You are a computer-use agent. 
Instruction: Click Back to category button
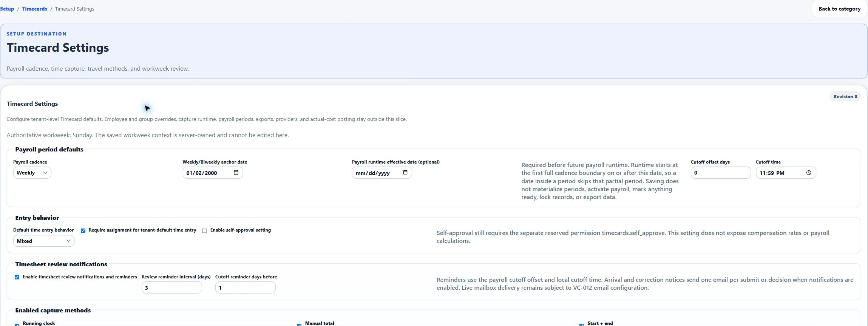point(839,9)
